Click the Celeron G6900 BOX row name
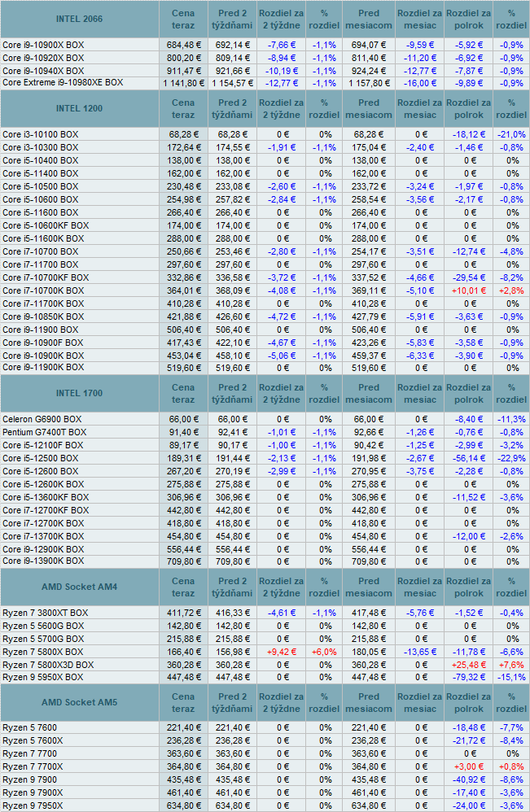This screenshot has height=812, width=530. point(42,420)
